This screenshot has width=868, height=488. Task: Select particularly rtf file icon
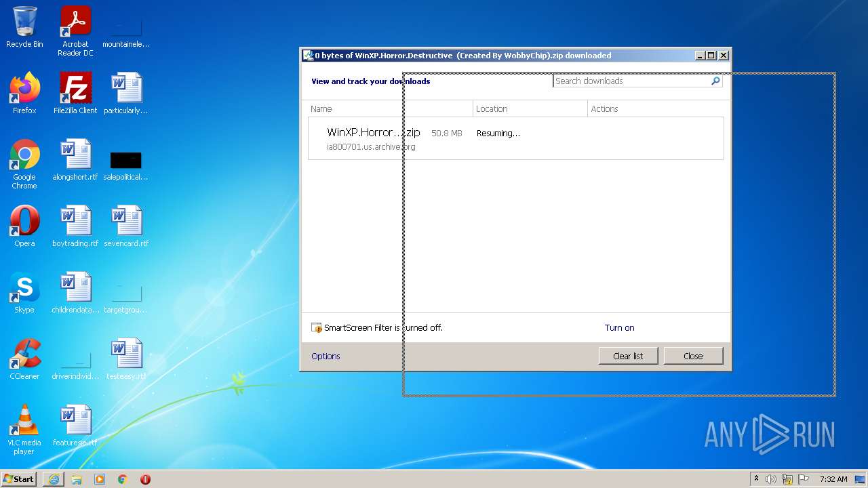[x=126, y=94]
